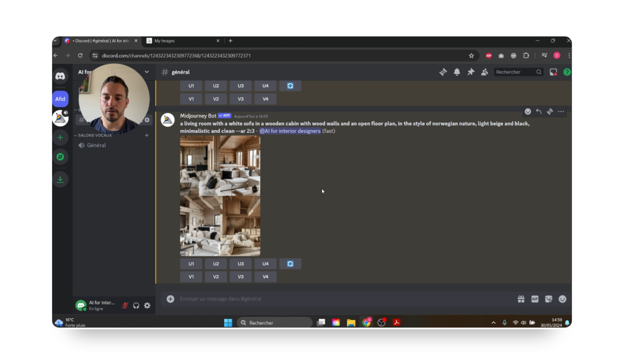Open user settings gear beside headphones
The width and height of the screenshot is (624, 364).
point(147,305)
